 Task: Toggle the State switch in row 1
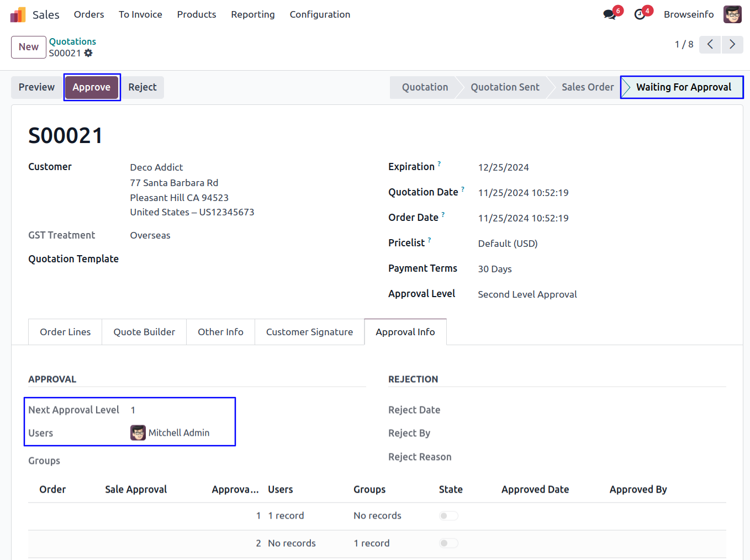coord(448,516)
